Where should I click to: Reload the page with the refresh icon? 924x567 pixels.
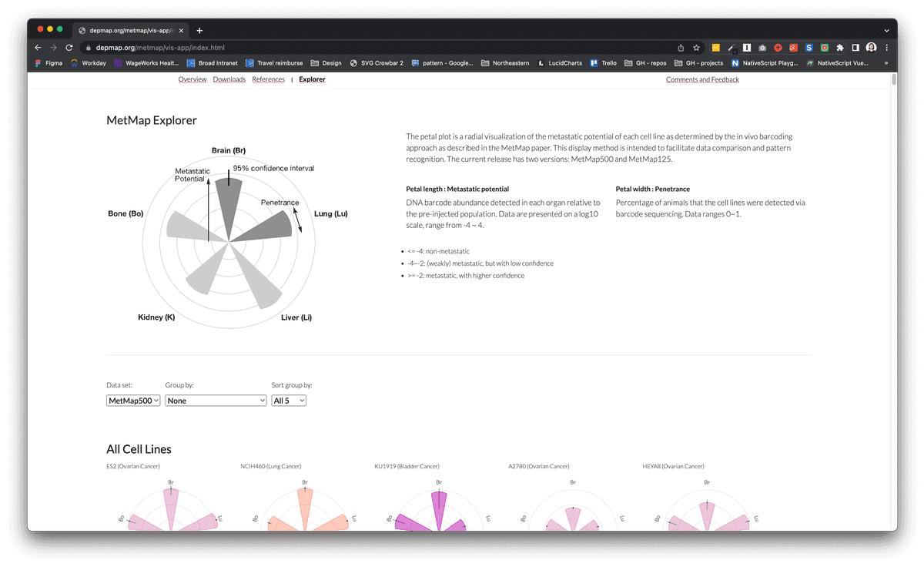click(x=69, y=48)
